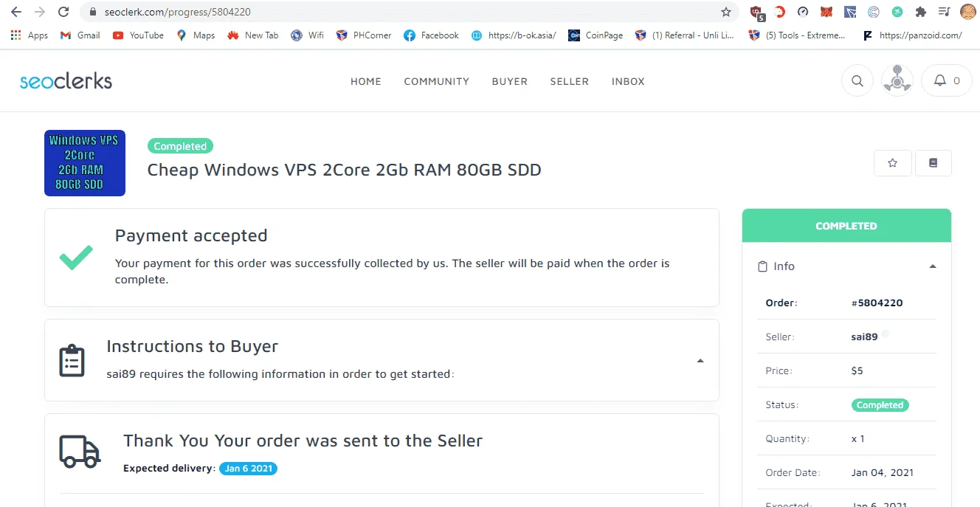The image size is (980, 507).
Task: Click the clipboard icon beside Instructions
Action: pyautogui.click(x=72, y=361)
